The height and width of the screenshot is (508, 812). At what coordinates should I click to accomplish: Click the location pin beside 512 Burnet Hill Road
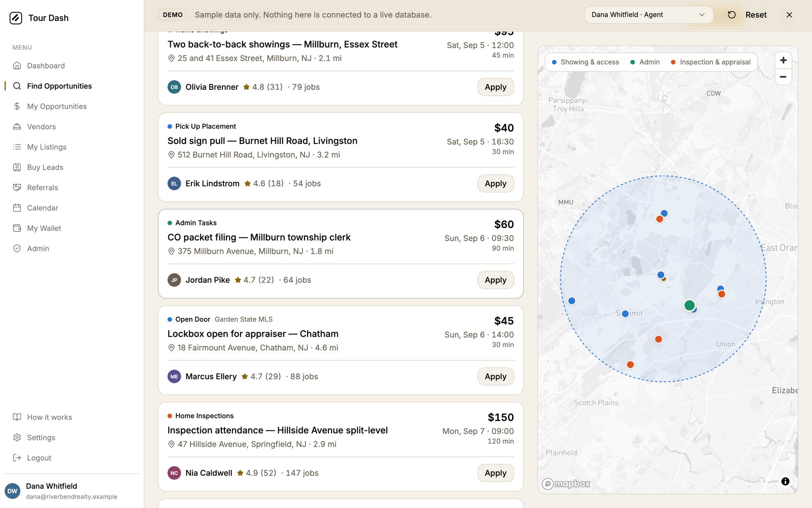(x=171, y=155)
